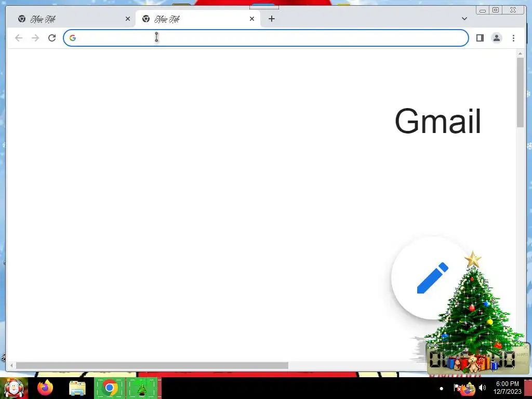
Task: Reload the current page
Action: (x=52, y=38)
